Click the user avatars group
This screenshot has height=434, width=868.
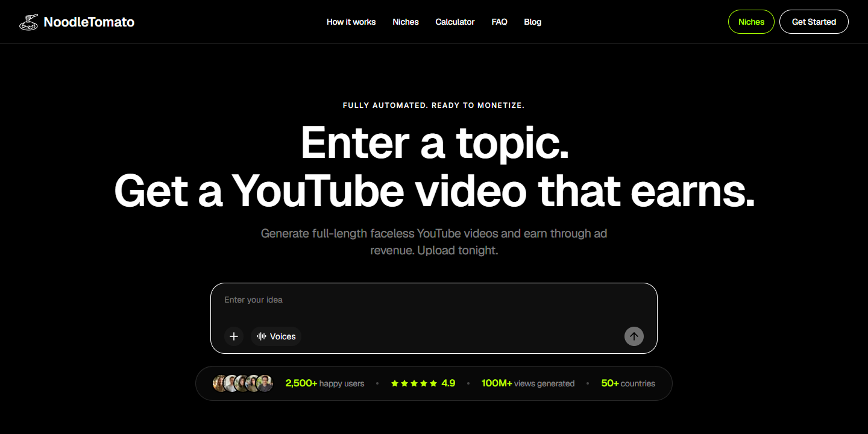(243, 383)
